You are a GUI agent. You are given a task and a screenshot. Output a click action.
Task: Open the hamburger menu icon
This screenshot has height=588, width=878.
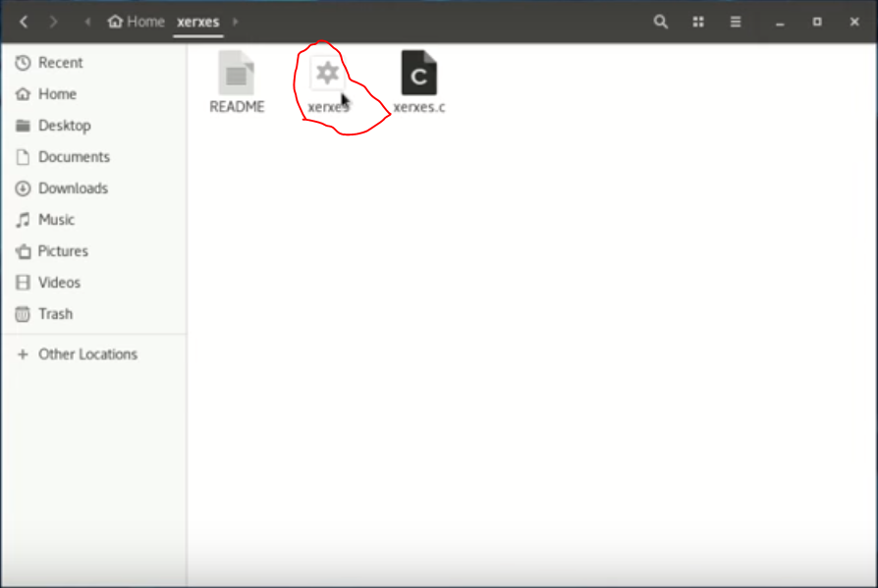[x=736, y=22]
